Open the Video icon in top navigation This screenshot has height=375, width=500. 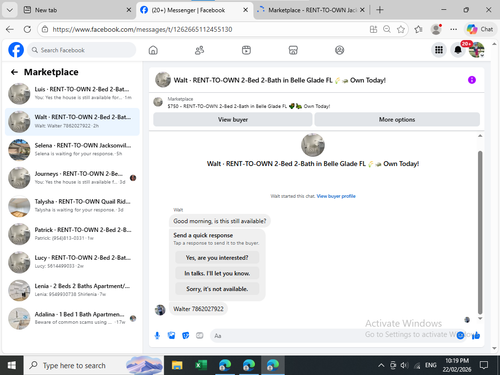[246, 50]
